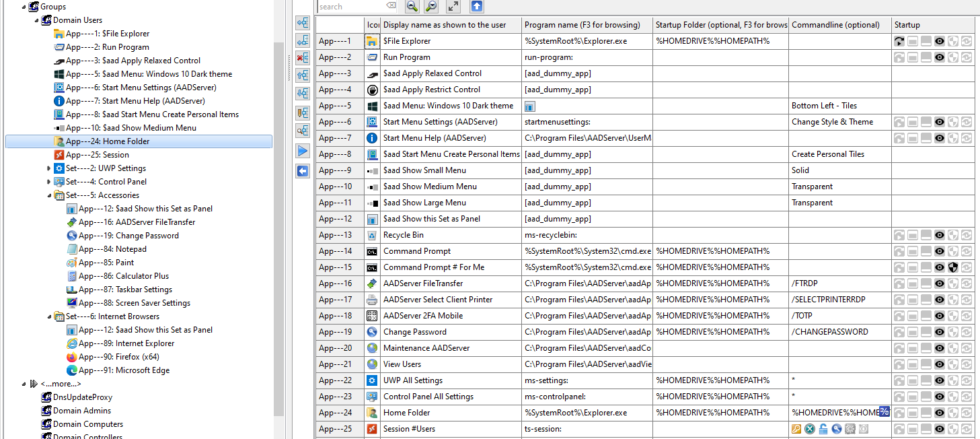Screen dimensions: 980x439
Task: Collapse the Domain Users group node
Action: [36, 20]
